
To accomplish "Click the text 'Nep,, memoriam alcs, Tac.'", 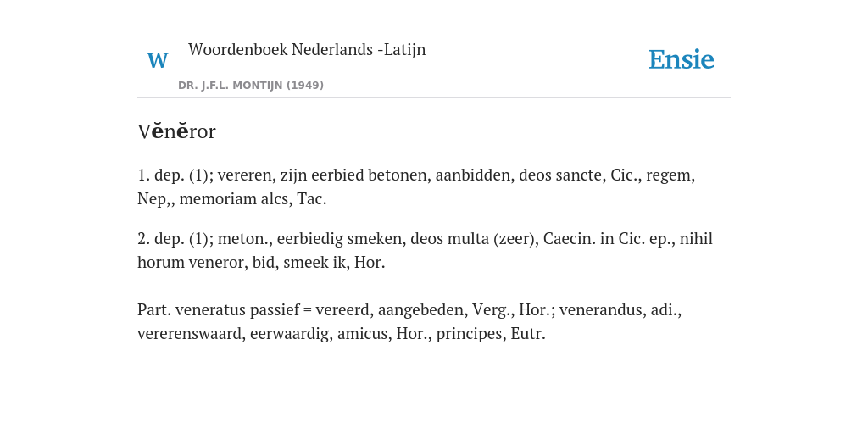I will pyautogui.click(x=232, y=198).
